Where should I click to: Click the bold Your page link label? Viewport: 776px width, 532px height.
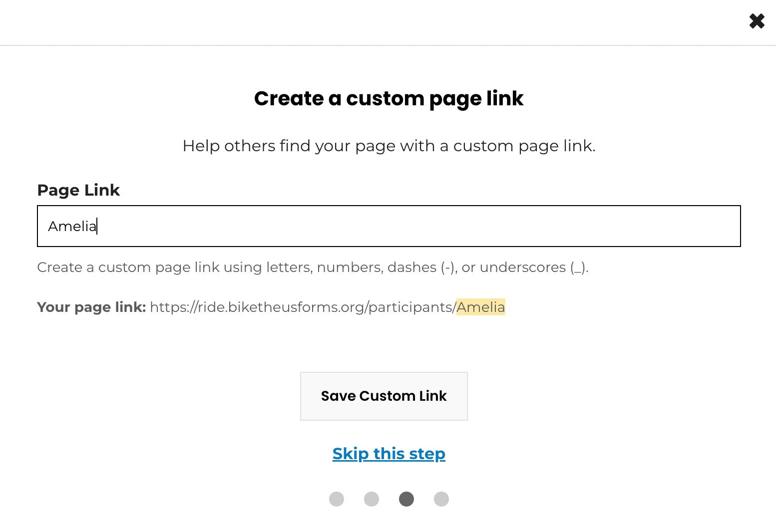[91, 307]
